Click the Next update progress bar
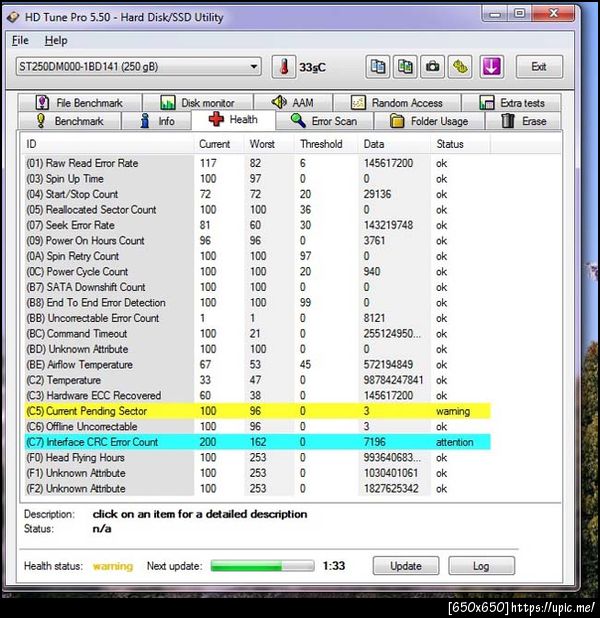Viewport: 600px width, 618px height. pyautogui.click(x=262, y=566)
